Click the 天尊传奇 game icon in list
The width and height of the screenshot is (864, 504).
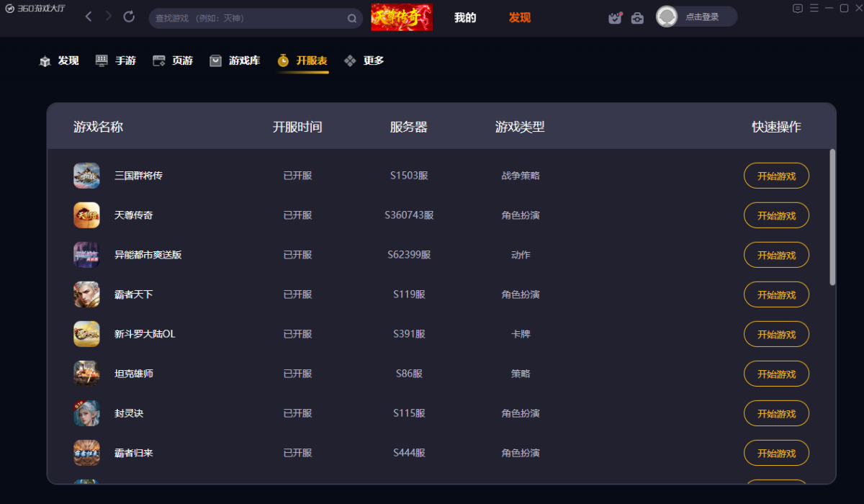(86, 215)
